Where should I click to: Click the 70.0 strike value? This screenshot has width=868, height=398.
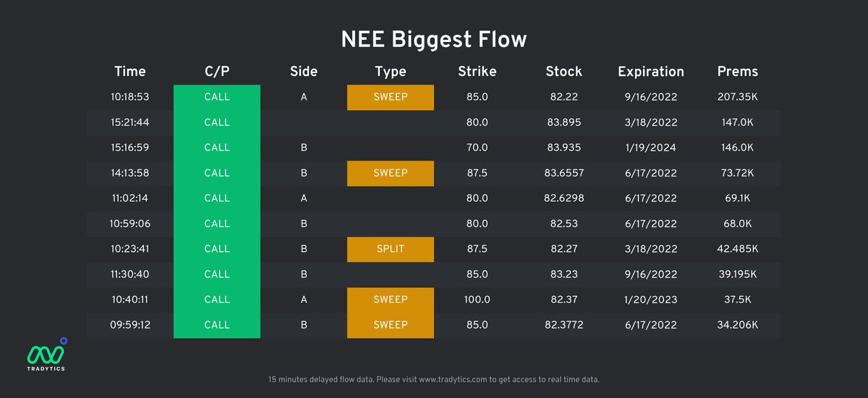click(x=477, y=148)
